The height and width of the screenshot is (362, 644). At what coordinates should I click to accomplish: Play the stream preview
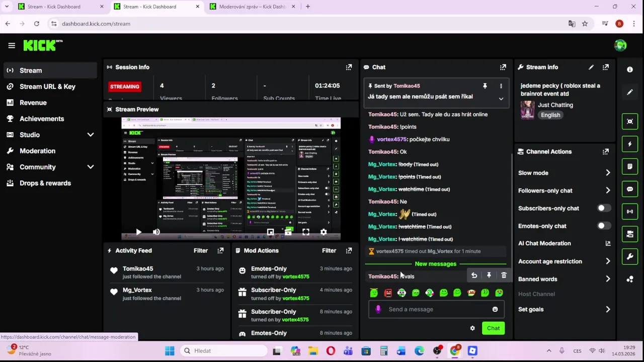pyautogui.click(x=138, y=232)
